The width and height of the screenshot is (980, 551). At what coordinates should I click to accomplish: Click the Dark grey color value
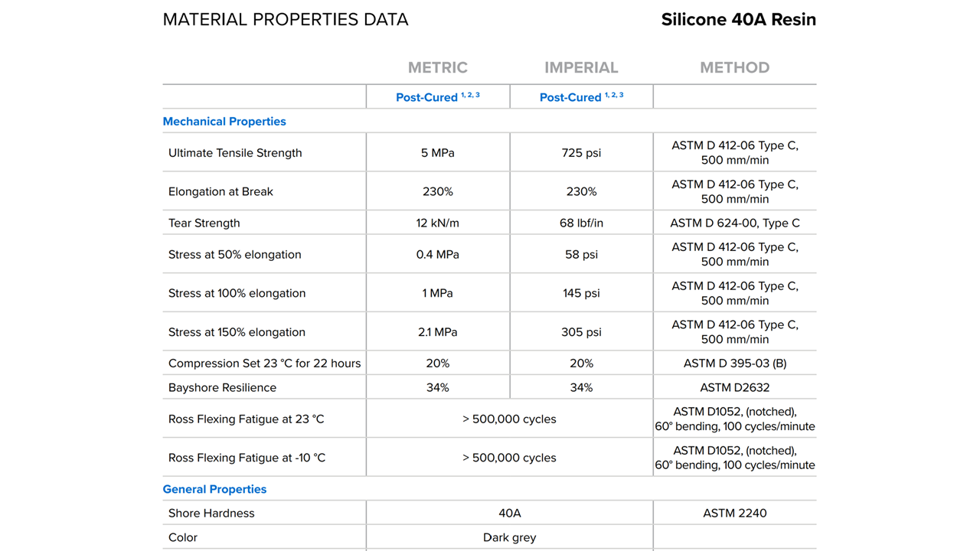[x=509, y=537]
